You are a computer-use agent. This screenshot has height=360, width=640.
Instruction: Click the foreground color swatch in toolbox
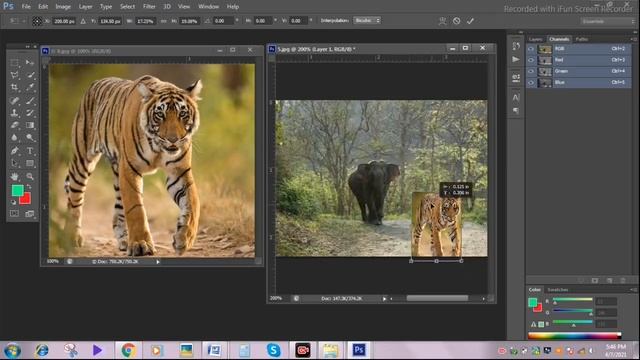tap(17, 190)
